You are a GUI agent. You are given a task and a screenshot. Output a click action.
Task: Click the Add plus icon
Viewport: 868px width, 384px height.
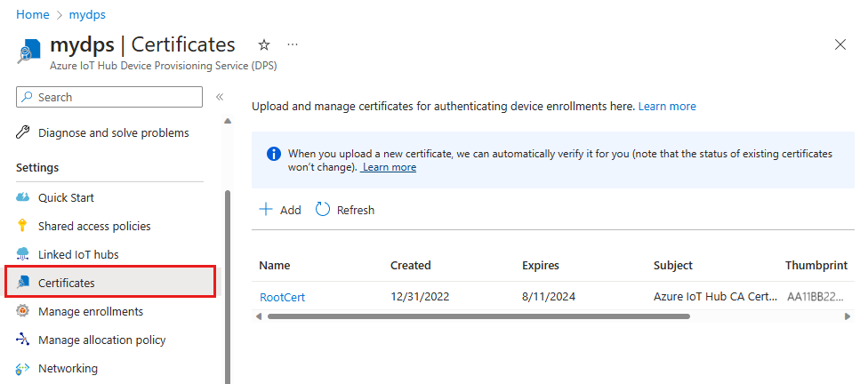(x=266, y=210)
